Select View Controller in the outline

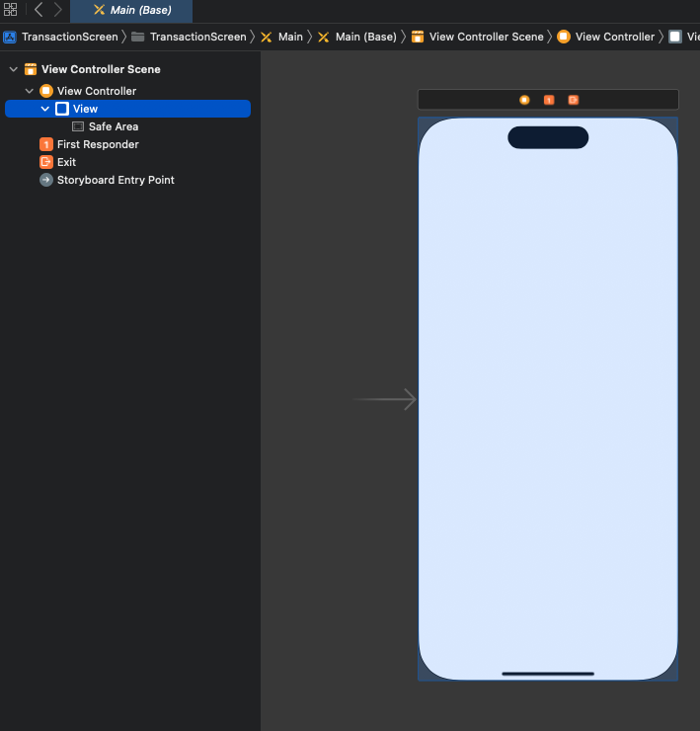tap(97, 91)
